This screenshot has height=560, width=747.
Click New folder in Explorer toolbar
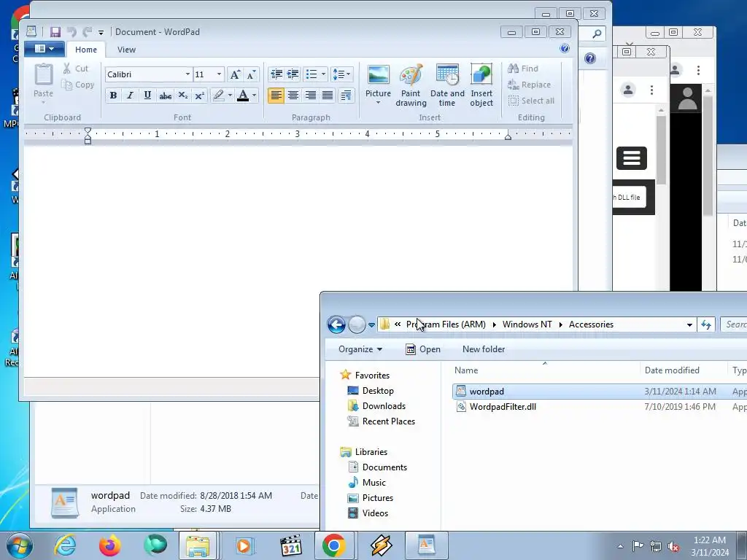(x=484, y=349)
